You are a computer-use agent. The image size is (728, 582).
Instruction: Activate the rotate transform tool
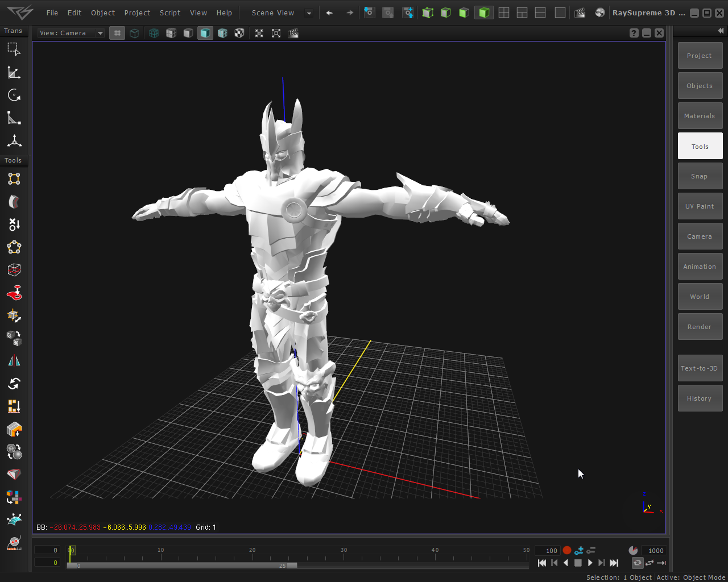pos(14,95)
